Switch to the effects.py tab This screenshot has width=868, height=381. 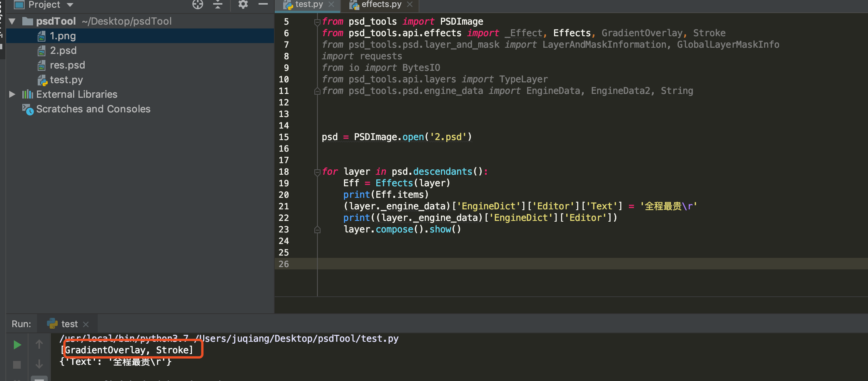click(379, 5)
